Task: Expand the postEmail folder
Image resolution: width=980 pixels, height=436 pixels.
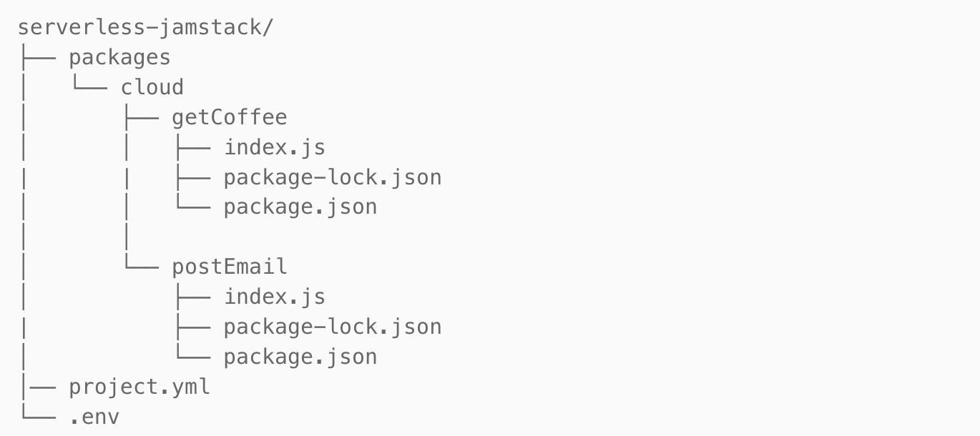Action: [x=229, y=267]
